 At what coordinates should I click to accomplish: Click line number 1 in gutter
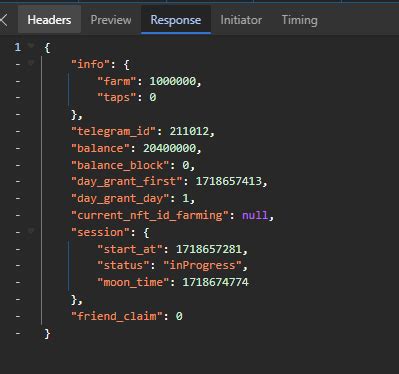coord(18,47)
